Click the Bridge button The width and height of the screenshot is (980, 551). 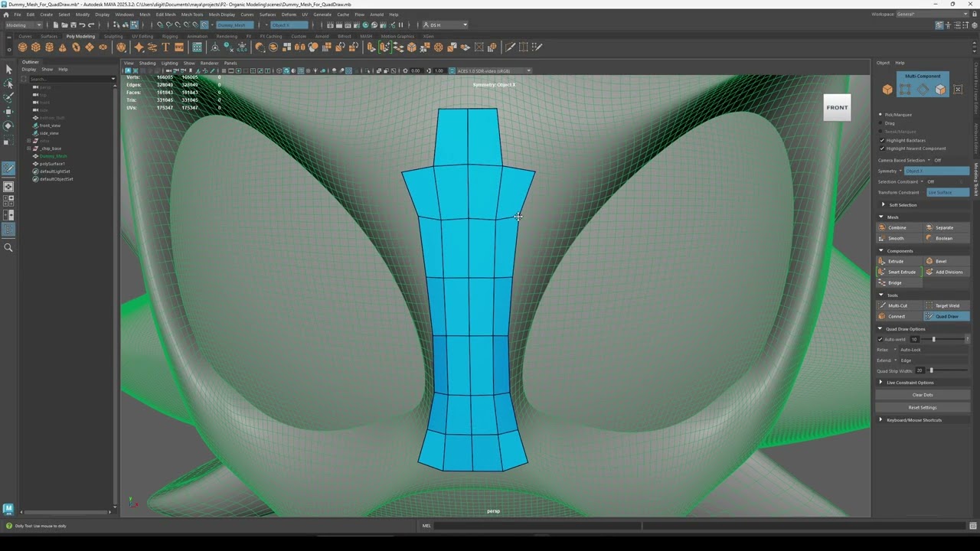900,282
